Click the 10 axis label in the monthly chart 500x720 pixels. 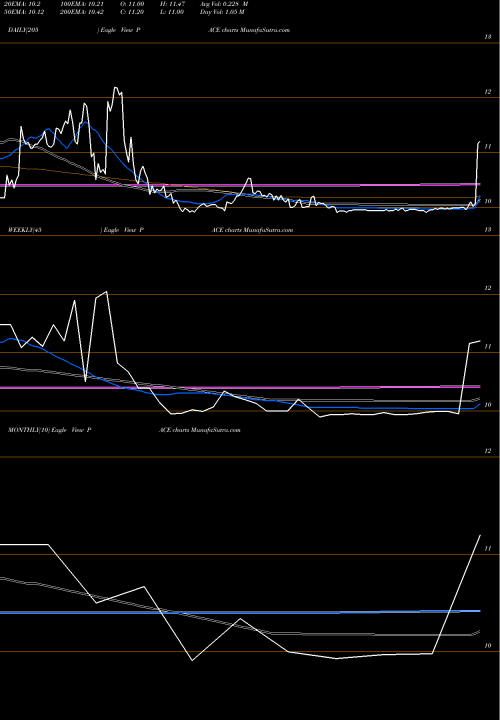point(488,646)
